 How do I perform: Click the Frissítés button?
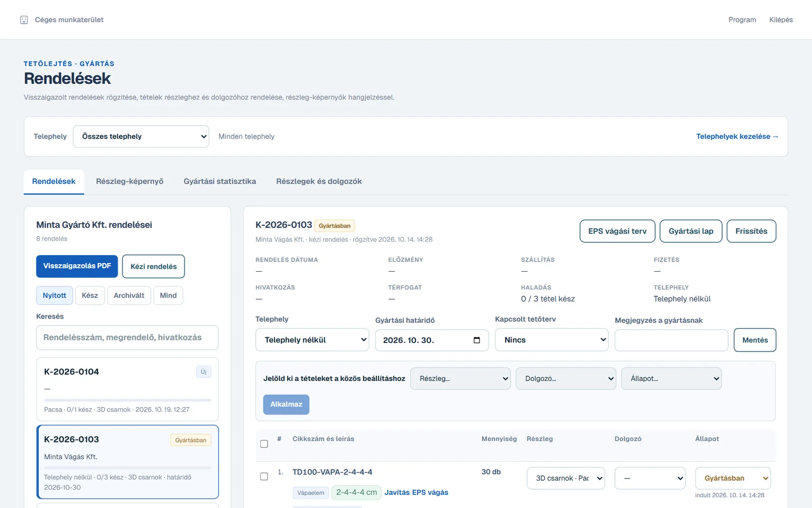pos(752,231)
